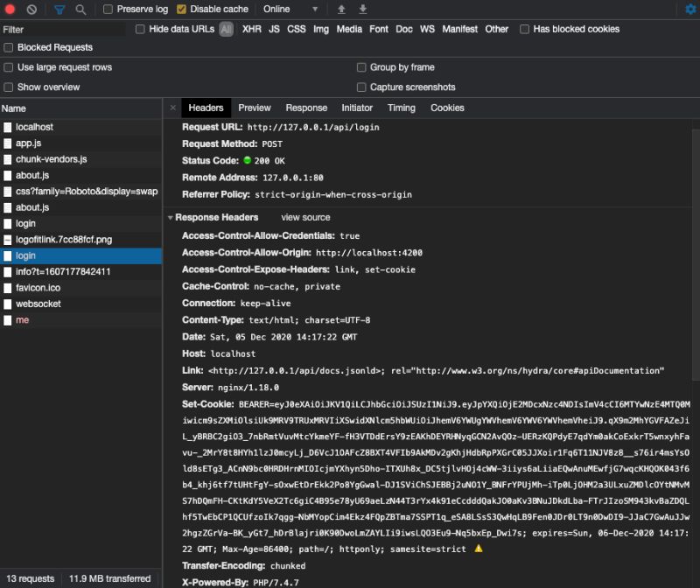Open DevTools settings gear

(690, 10)
